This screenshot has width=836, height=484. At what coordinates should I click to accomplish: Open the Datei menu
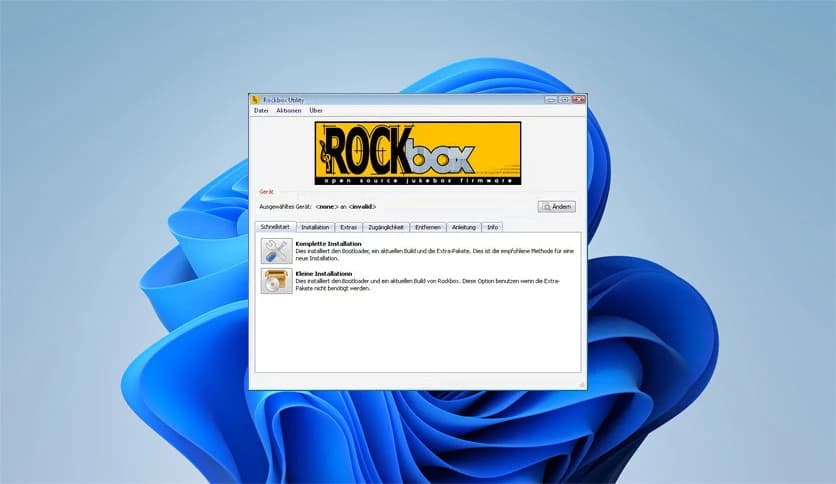click(x=261, y=110)
